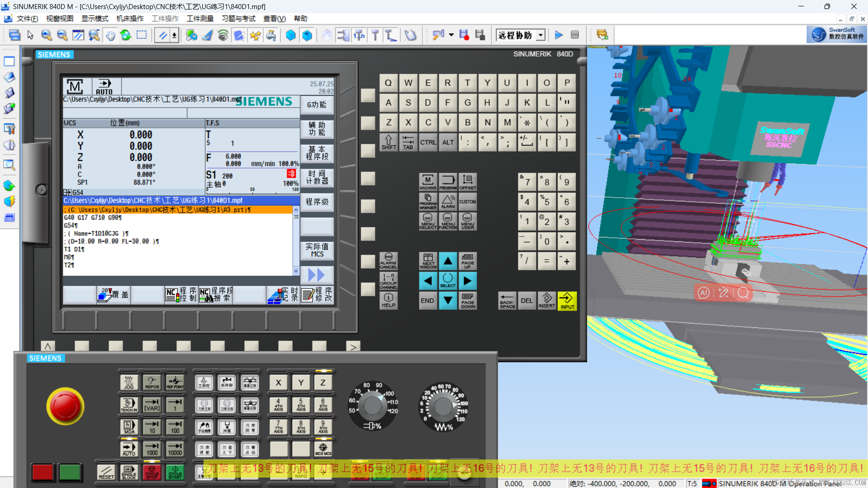Click the red-dot record toolbar icon
868x488 pixels.
(x=464, y=35)
